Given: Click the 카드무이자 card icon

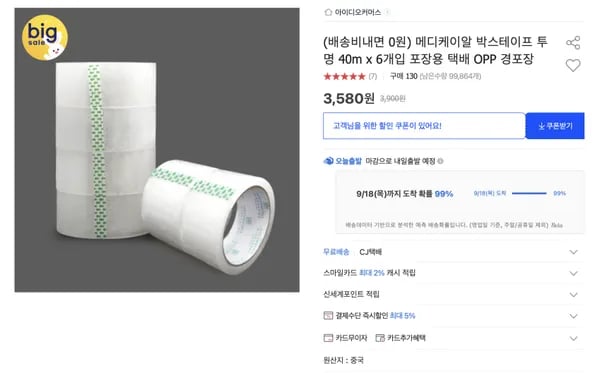Looking at the screenshot, I should [x=328, y=338].
